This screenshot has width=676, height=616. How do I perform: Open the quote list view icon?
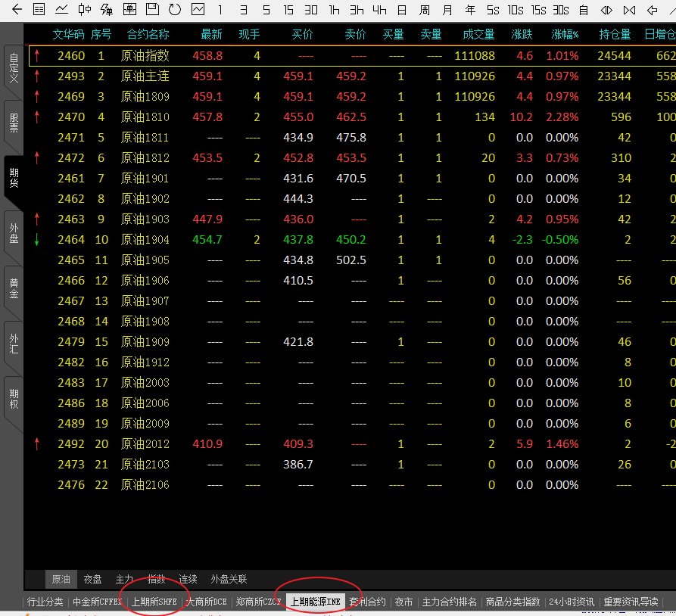point(39,10)
